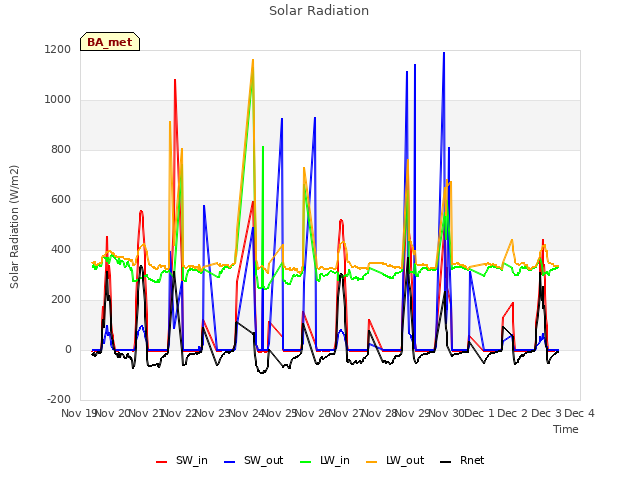Click the 1200 y-axis tick label

point(58,49)
